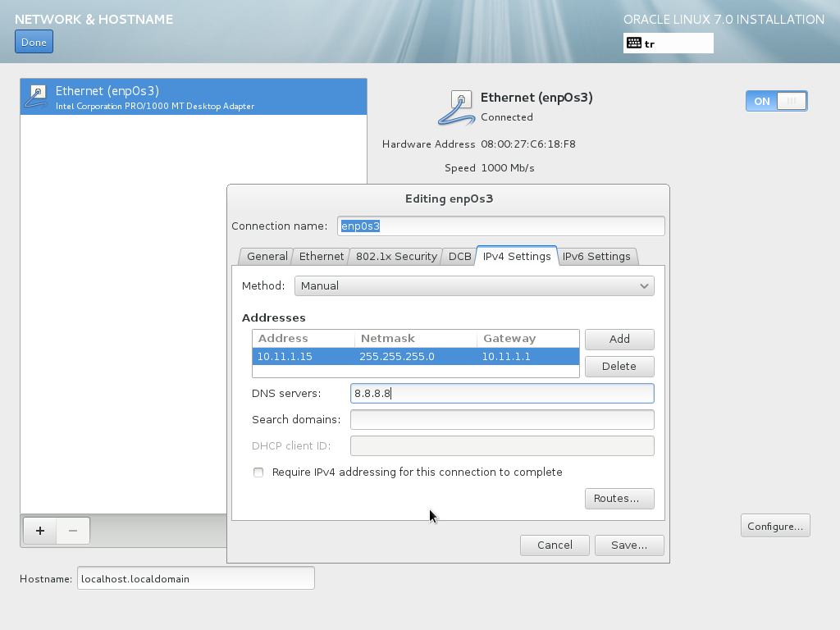The image size is (840, 630).
Task: Cancel editing enp0s3
Action: click(x=555, y=545)
